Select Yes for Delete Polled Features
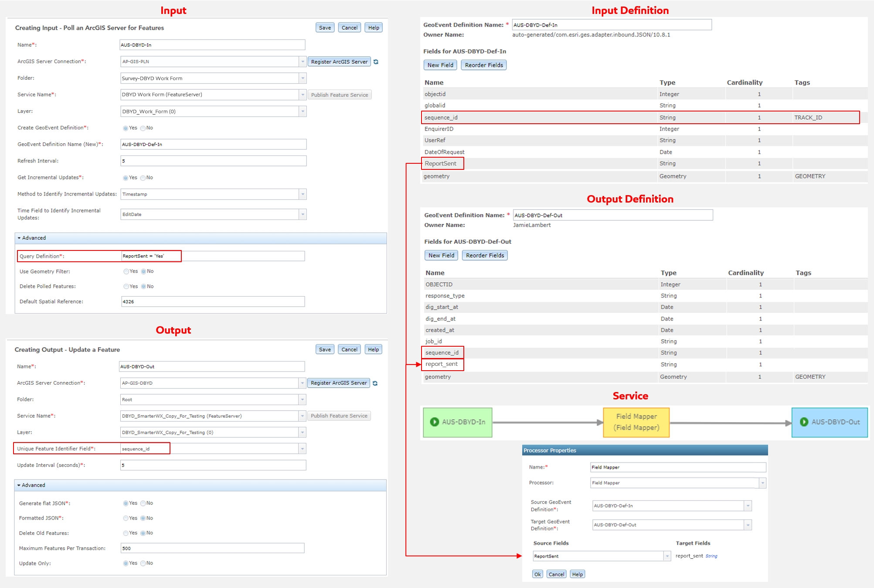 coord(126,287)
